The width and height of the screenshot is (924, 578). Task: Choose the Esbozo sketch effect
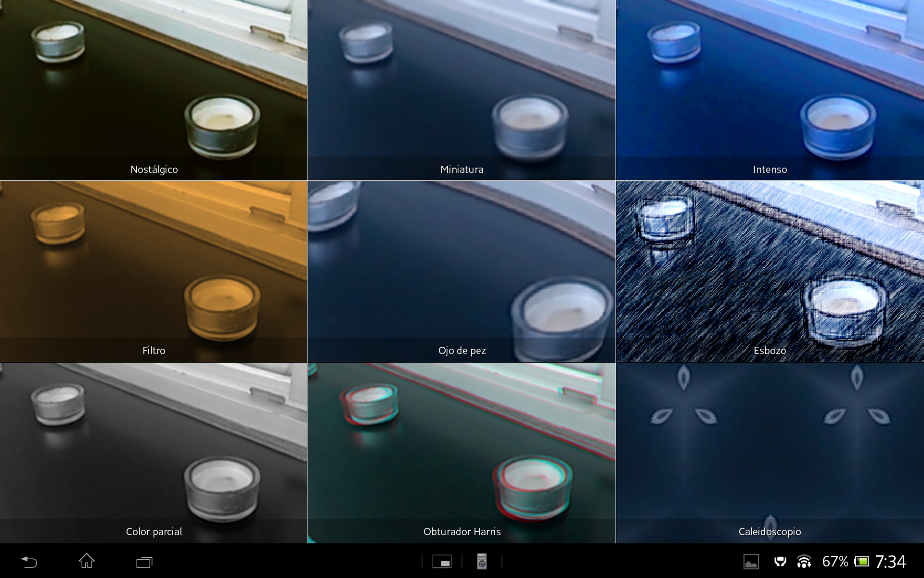pos(770,271)
